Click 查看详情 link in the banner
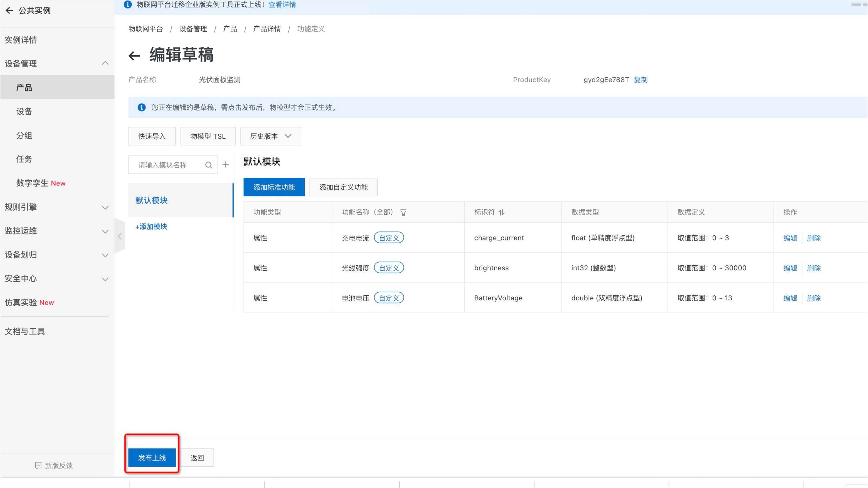Viewport: 868px width, 488px height. pyautogui.click(x=282, y=4)
